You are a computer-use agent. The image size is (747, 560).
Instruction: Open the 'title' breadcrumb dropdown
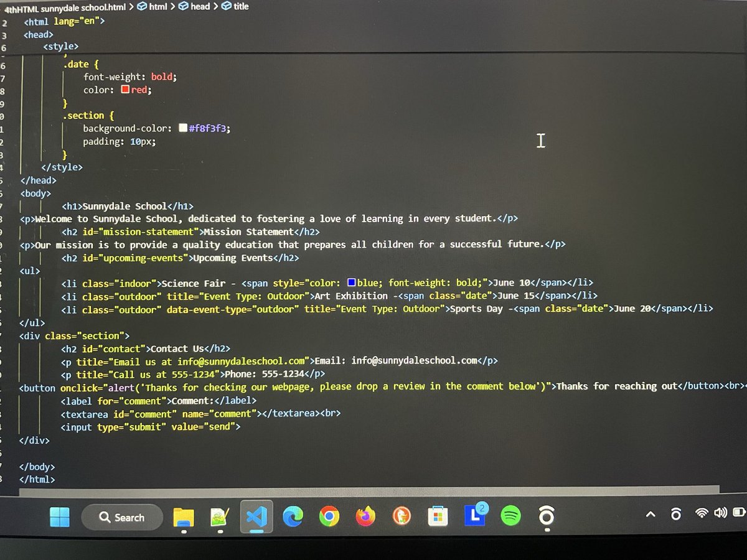[x=241, y=6]
